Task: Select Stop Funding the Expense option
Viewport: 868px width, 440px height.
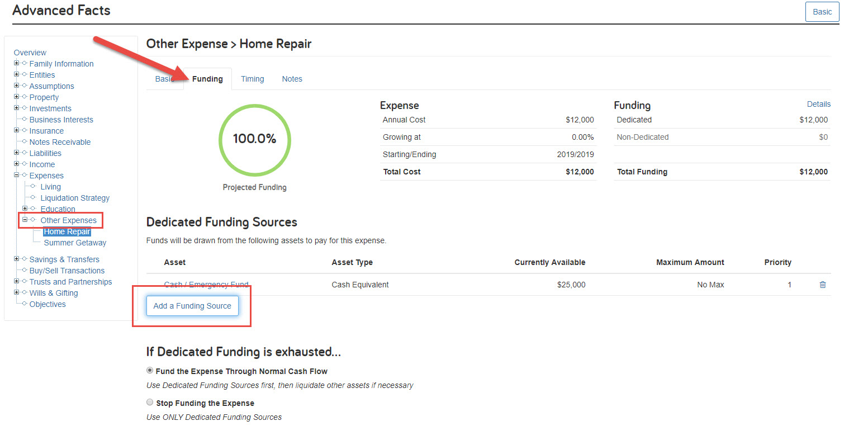Action: 150,402
